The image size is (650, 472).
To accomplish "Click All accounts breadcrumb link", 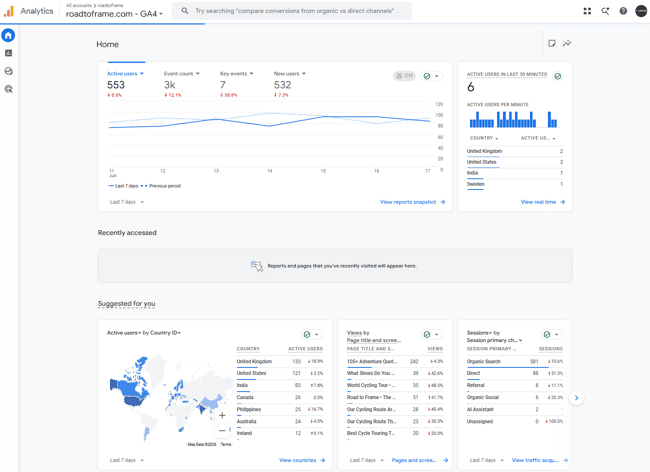I will coord(79,5).
